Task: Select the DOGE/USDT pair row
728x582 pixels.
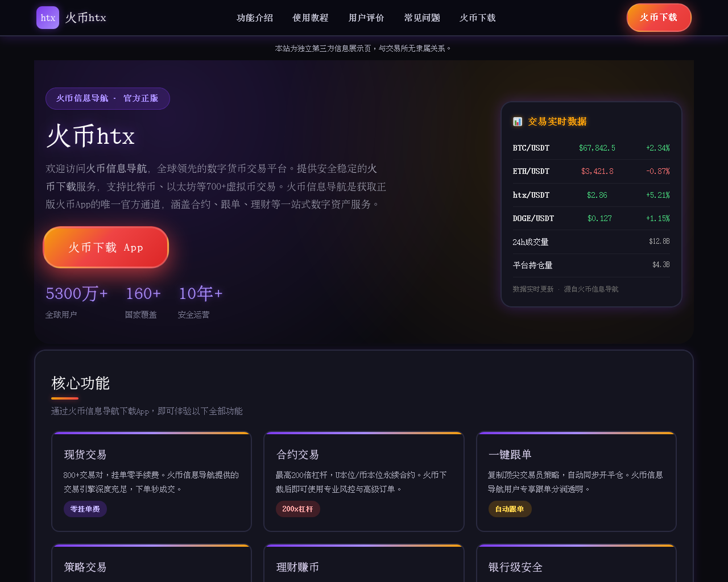Action: (591, 218)
